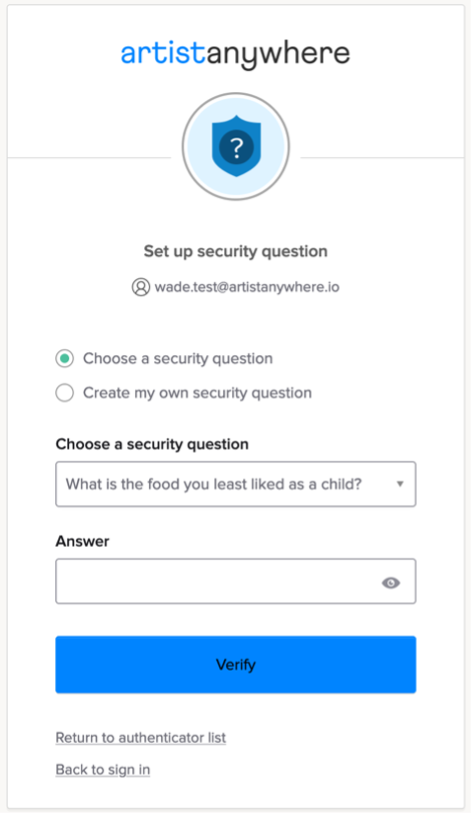Screen dimensions: 473x815
Task: Click the question mark inside the shield
Action: [x=236, y=148]
